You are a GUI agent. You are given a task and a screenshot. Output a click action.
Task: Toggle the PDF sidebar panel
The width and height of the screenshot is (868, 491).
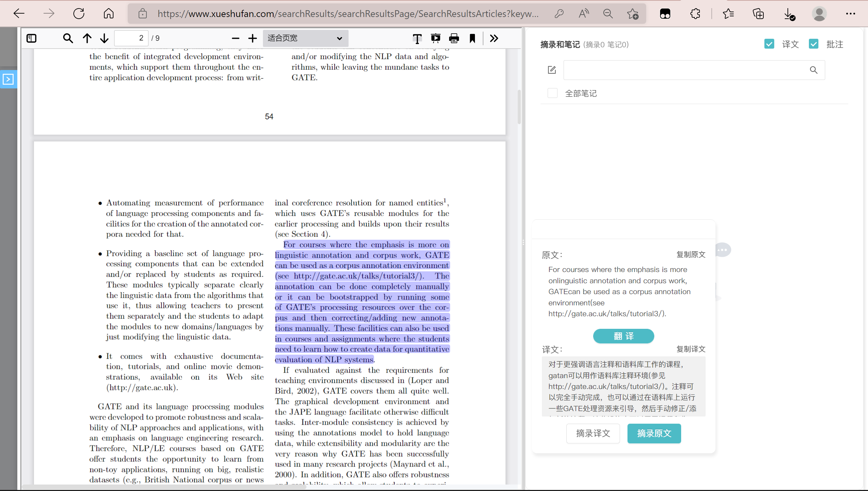31,38
